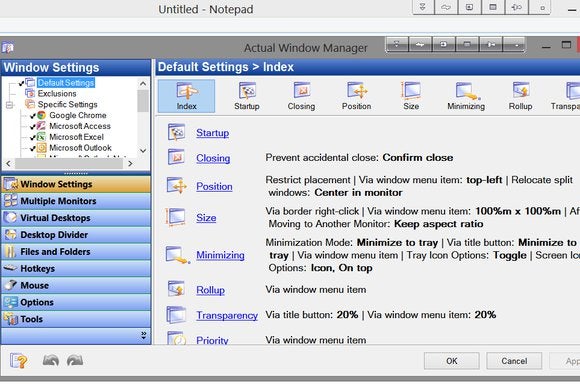Toggle the Default Settings checkmark
This screenshot has height=388, width=580.
[21, 83]
